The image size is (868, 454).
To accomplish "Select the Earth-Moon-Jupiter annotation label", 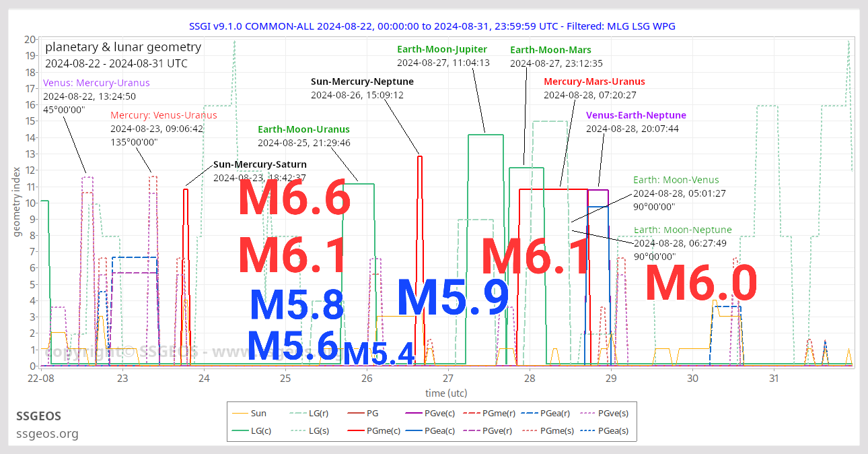I will (x=442, y=49).
